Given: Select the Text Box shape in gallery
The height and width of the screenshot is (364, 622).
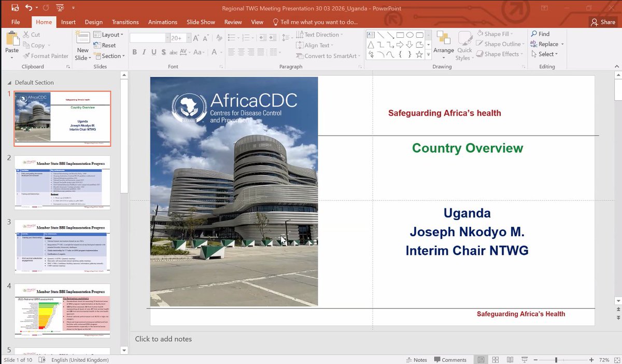Looking at the screenshot, I should [371, 35].
